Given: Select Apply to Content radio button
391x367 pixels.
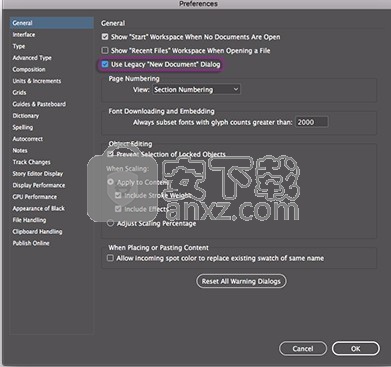Looking at the screenshot, I should click(110, 182).
